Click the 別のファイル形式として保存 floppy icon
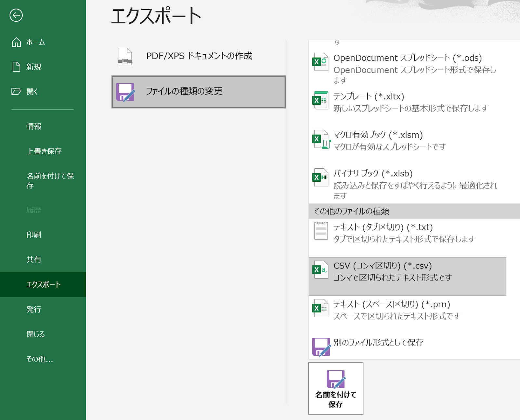This screenshot has height=420, width=520. tap(321, 347)
